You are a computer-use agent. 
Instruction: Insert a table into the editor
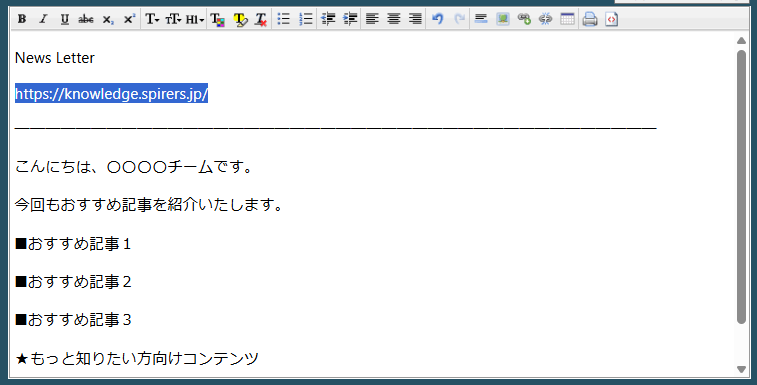pyautogui.click(x=567, y=19)
